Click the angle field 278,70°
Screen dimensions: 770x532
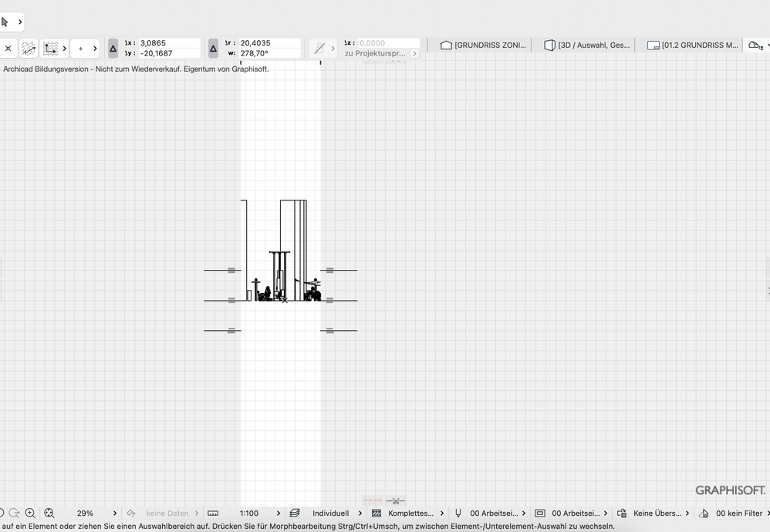point(269,53)
